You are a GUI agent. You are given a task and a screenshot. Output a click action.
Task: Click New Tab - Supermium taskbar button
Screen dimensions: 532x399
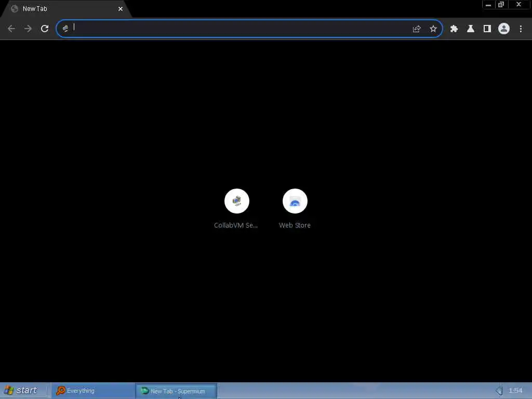pos(176,391)
